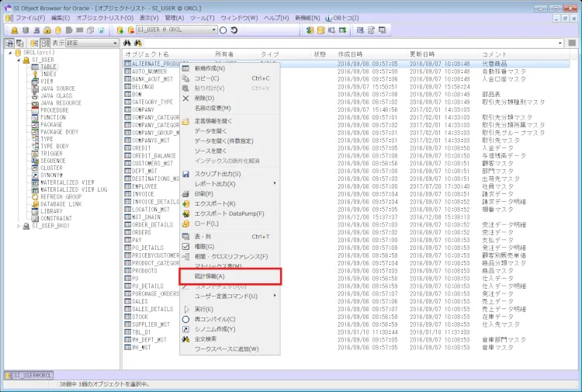The height and width of the screenshot is (392, 582).
Task: Select ロード(L) in the context menu
Action: [x=230, y=224]
